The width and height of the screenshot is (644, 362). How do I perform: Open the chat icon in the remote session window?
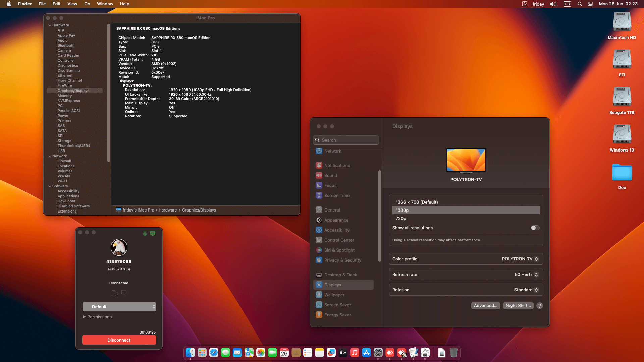coord(124,293)
